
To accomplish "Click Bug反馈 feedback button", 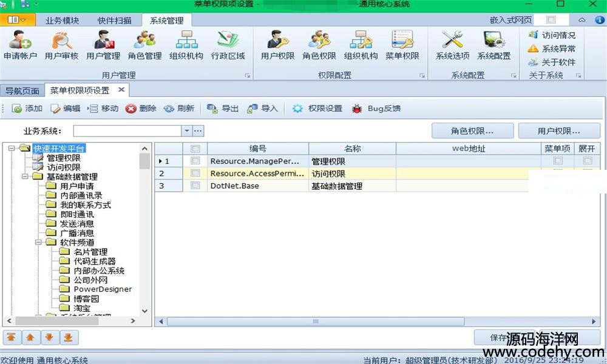I will point(376,109).
